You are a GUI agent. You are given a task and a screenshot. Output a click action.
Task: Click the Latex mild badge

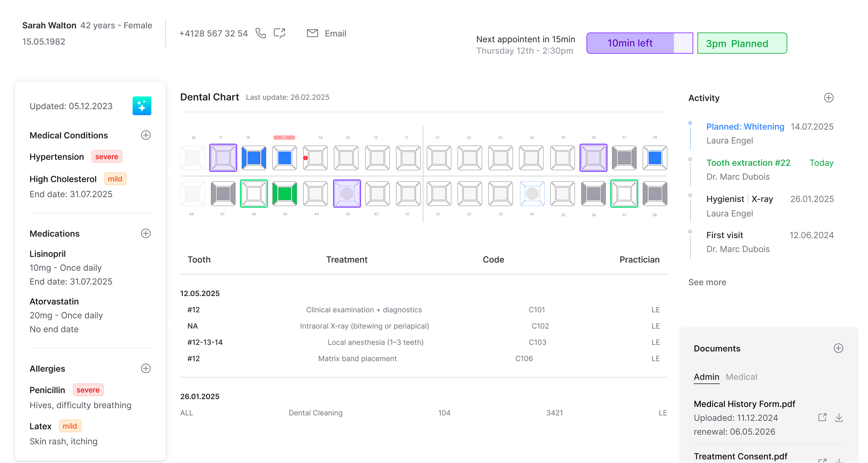(70, 426)
